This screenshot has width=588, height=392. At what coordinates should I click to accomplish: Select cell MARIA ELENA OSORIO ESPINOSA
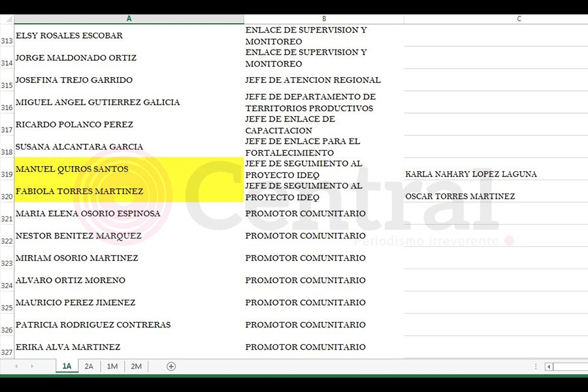click(x=129, y=214)
